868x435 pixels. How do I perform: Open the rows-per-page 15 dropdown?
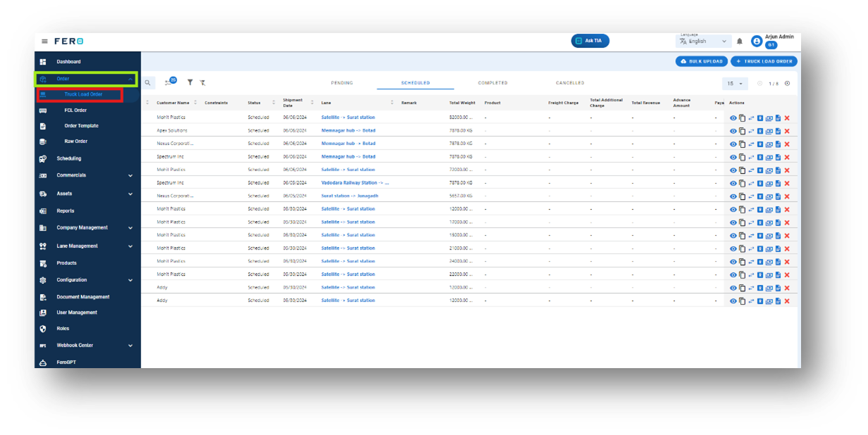(x=736, y=83)
